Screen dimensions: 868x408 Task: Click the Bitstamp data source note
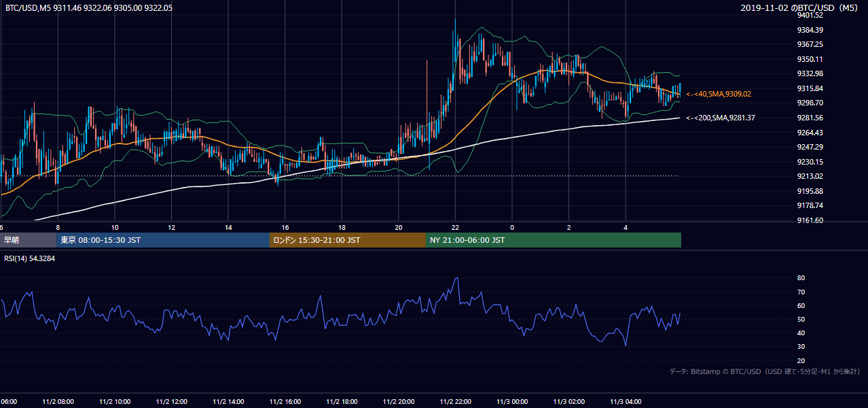tap(765, 371)
